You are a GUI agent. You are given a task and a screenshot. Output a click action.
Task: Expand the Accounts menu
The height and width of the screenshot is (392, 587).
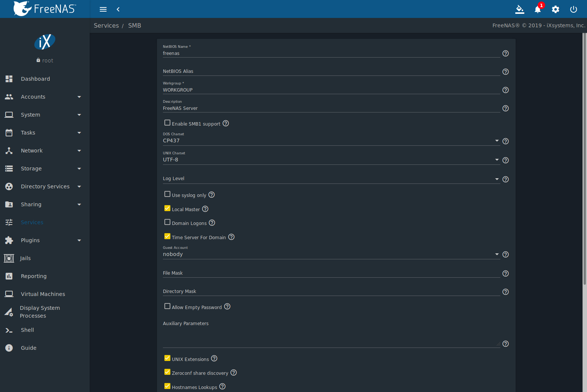click(x=45, y=97)
